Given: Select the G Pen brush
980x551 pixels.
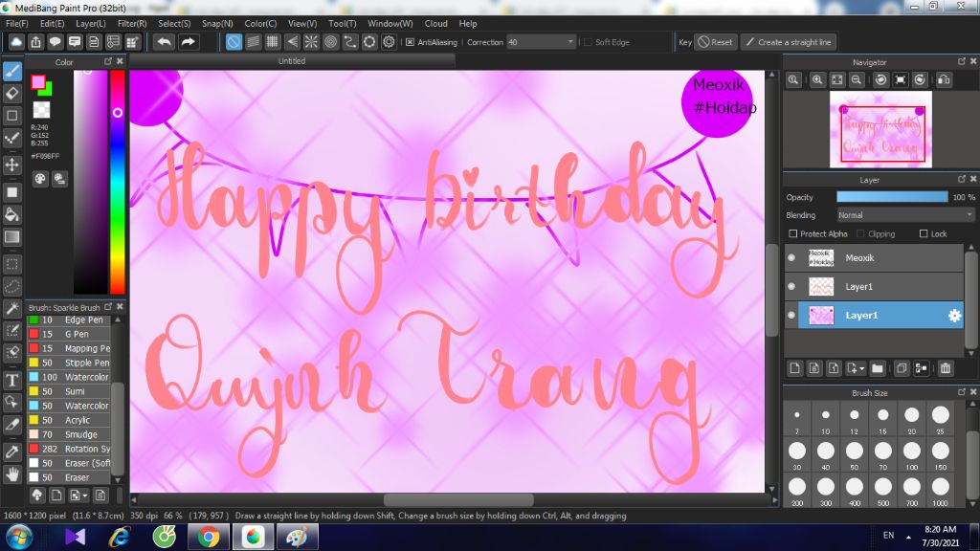Looking at the screenshot, I should (x=69, y=334).
